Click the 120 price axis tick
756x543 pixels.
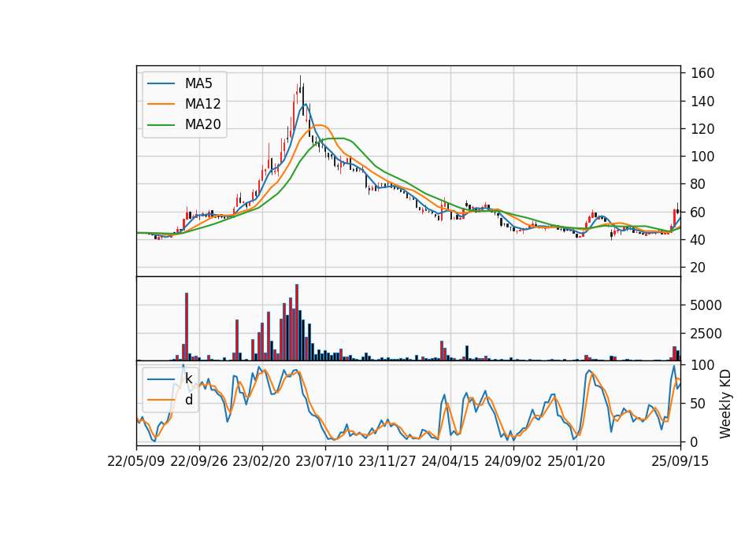pos(702,129)
